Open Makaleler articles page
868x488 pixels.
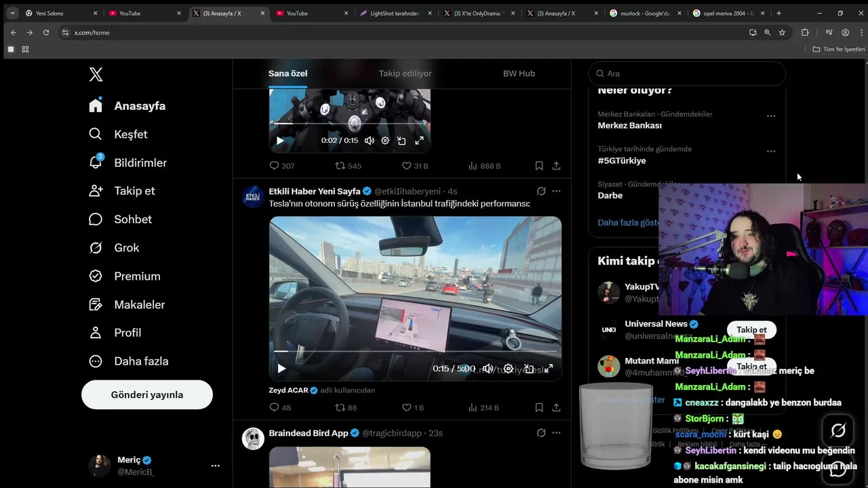127,304
